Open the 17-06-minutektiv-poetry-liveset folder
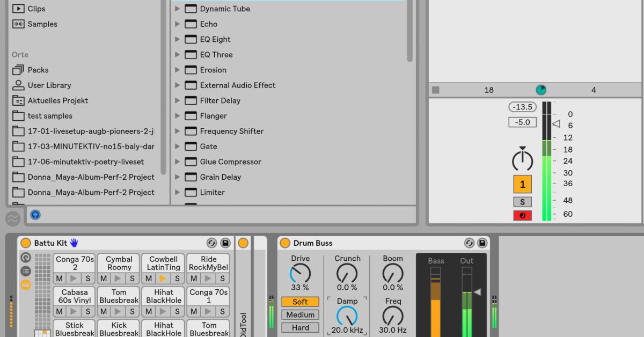 point(86,162)
